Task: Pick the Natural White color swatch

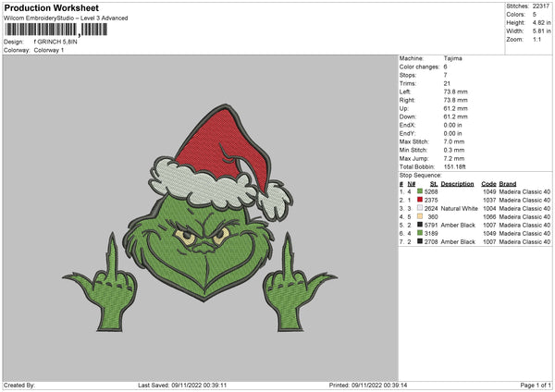Action: (x=420, y=208)
